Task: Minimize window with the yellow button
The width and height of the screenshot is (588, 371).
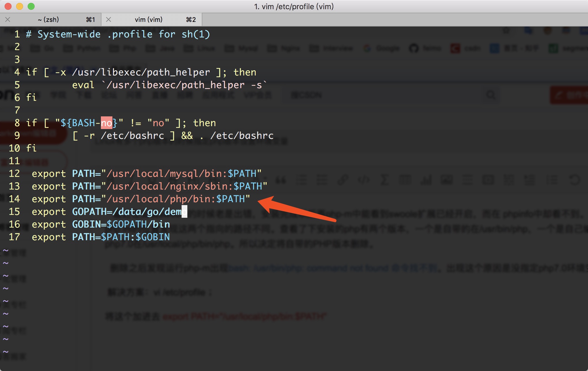Action: 20,6
